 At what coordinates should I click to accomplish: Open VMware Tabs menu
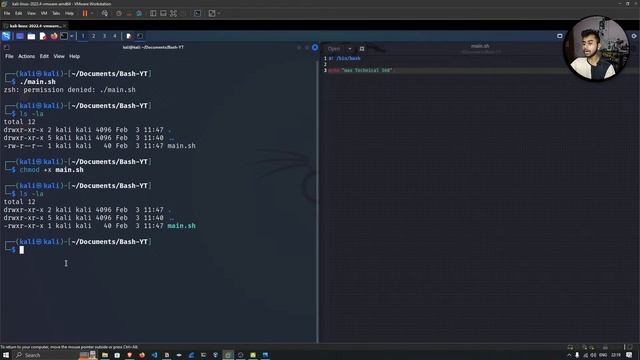[x=56, y=13]
